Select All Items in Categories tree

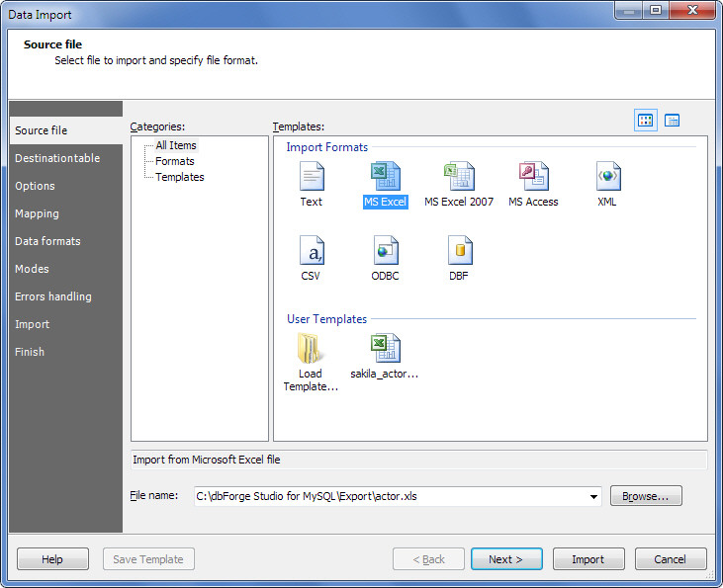176,145
